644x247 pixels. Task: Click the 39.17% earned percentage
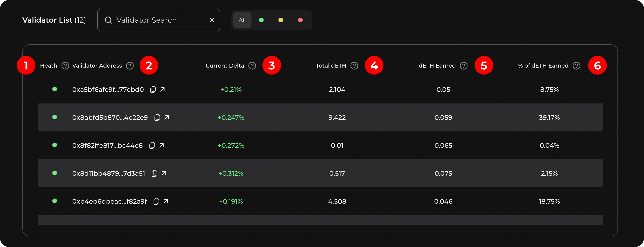549,117
